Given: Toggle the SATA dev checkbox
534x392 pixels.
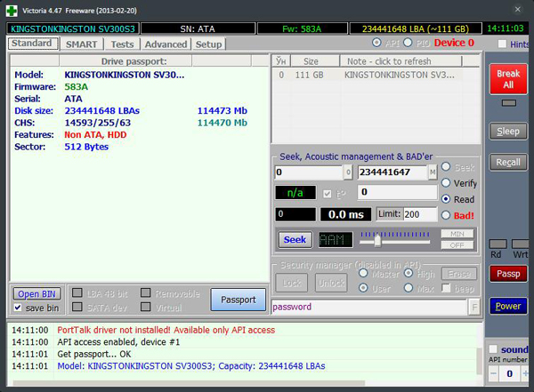Looking at the screenshot, I should click(x=77, y=308).
